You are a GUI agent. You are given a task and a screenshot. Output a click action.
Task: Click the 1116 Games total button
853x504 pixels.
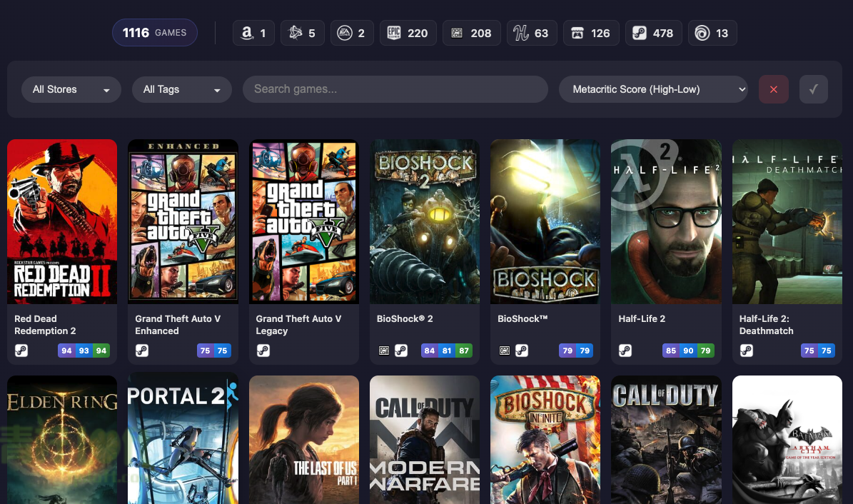[x=155, y=33]
